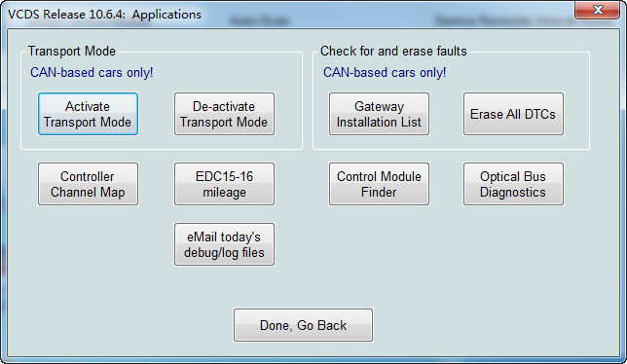
Task: Close the VCDS Applications window
Action: click(x=598, y=10)
